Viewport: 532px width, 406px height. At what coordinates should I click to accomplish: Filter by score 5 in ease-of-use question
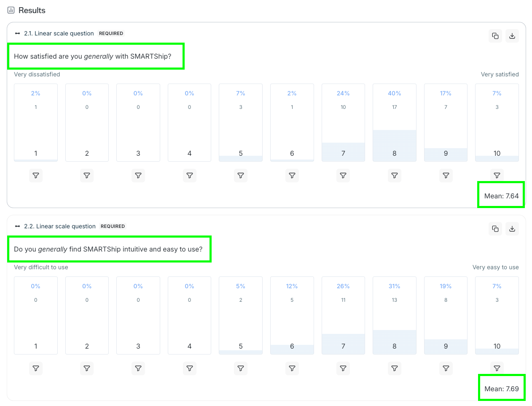click(x=241, y=368)
